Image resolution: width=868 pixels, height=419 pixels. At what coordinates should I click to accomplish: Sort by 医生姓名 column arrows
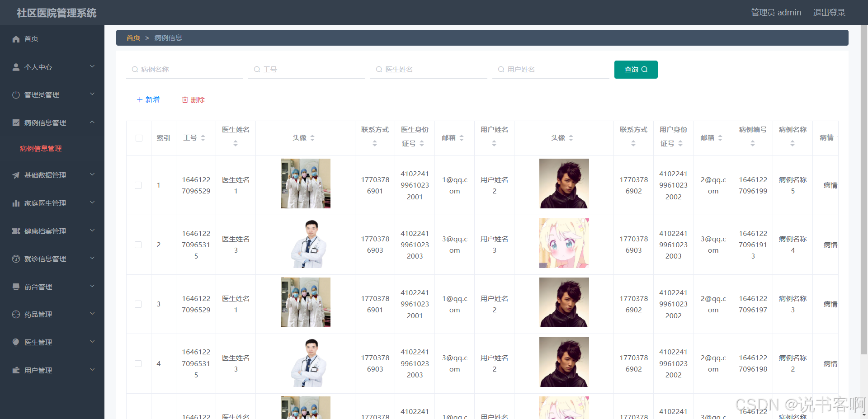coord(236,143)
